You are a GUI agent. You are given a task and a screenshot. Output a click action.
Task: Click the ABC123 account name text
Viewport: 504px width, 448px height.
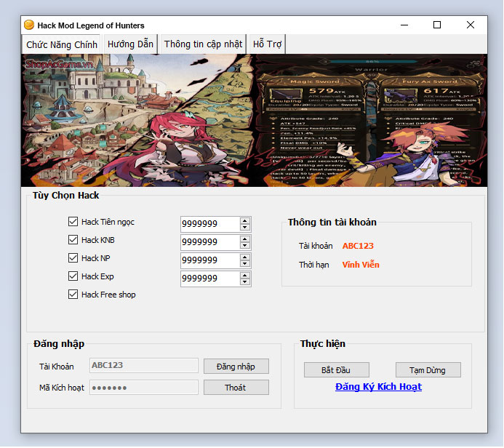click(x=358, y=246)
